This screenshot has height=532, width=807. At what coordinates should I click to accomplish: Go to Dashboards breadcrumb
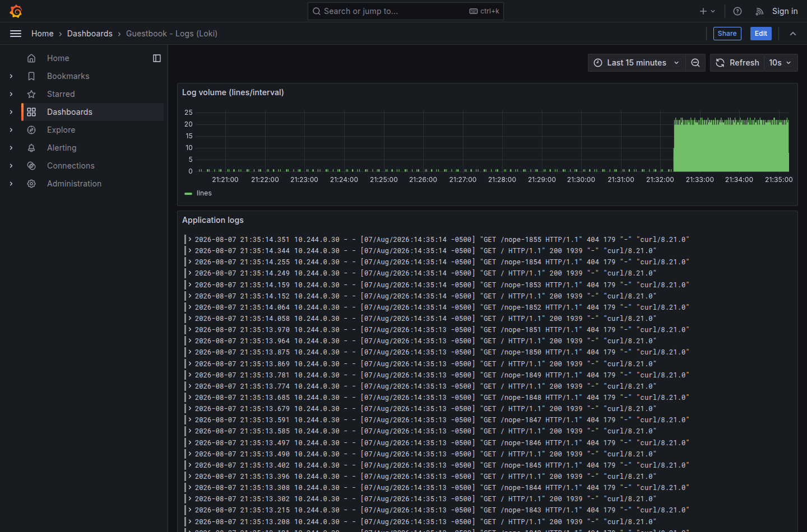tap(90, 34)
